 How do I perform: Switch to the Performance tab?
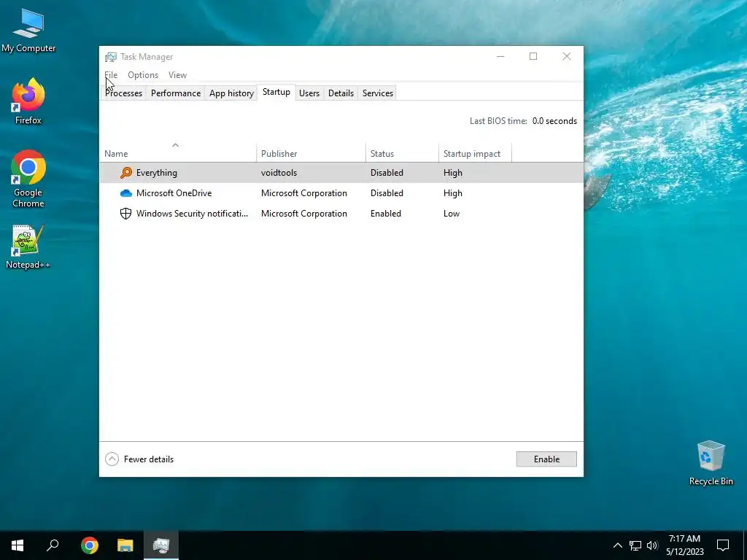pyautogui.click(x=176, y=93)
